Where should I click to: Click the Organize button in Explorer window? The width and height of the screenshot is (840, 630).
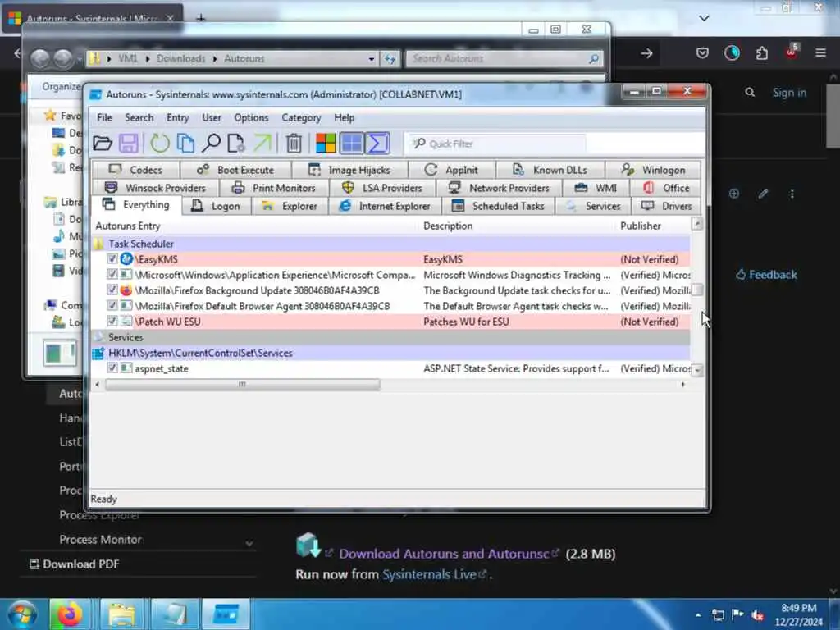(x=61, y=86)
